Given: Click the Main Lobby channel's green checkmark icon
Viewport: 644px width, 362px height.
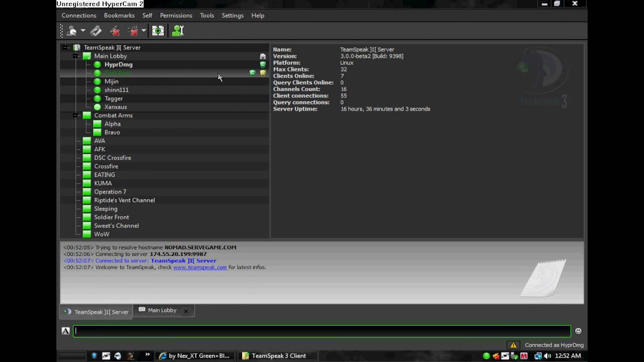Looking at the screenshot, I should tap(87, 56).
